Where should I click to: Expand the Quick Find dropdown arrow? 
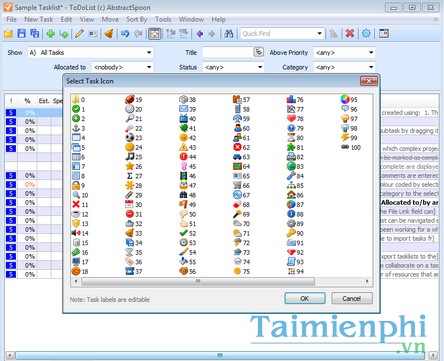(319, 33)
